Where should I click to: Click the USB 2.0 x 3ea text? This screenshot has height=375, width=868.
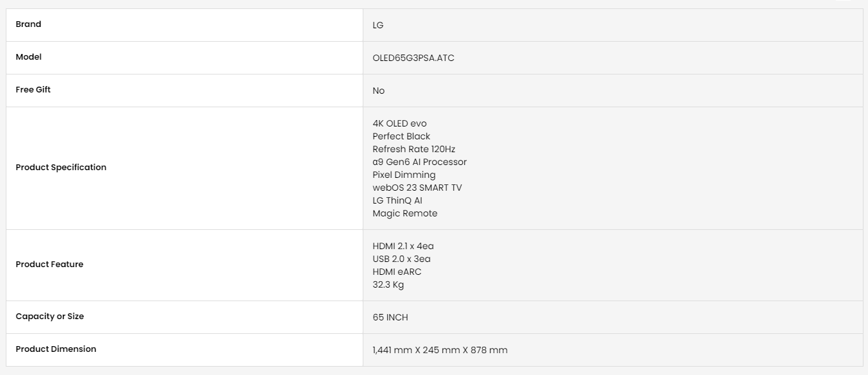(401, 259)
